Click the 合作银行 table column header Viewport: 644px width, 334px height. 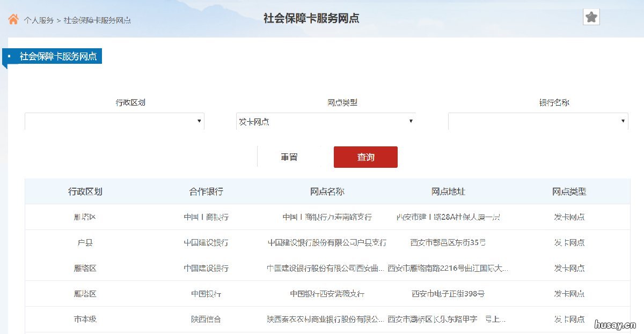click(x=205, y=191)
